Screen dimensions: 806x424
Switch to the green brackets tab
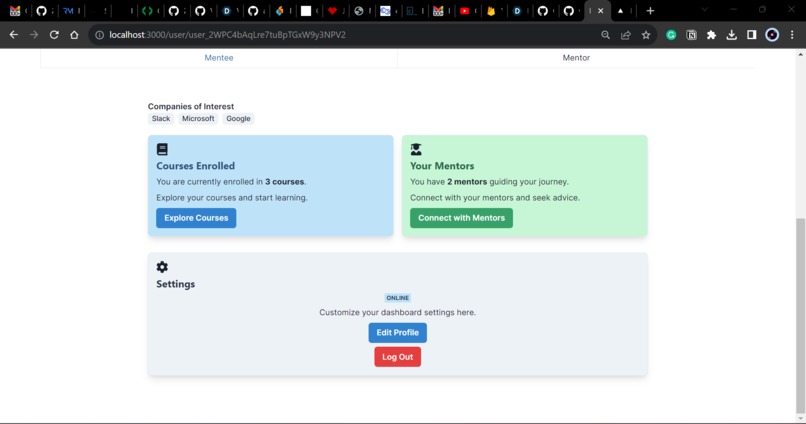pyautogui.click(x=148, y=11)
